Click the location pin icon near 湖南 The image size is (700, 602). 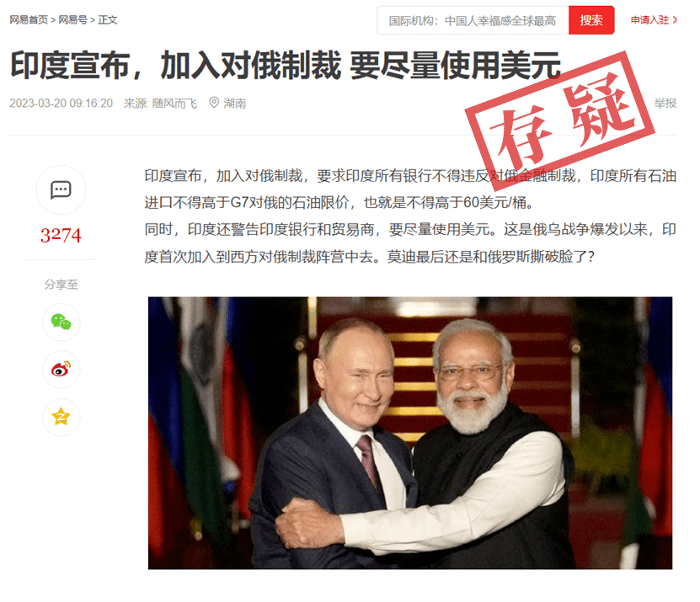(214, 103)
